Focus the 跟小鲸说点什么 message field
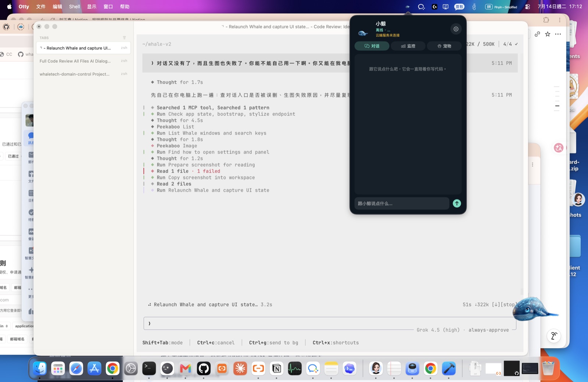Image resolution: width=588 pixels, height=382 pixels. pyautogui.click(x=402, y=203)
